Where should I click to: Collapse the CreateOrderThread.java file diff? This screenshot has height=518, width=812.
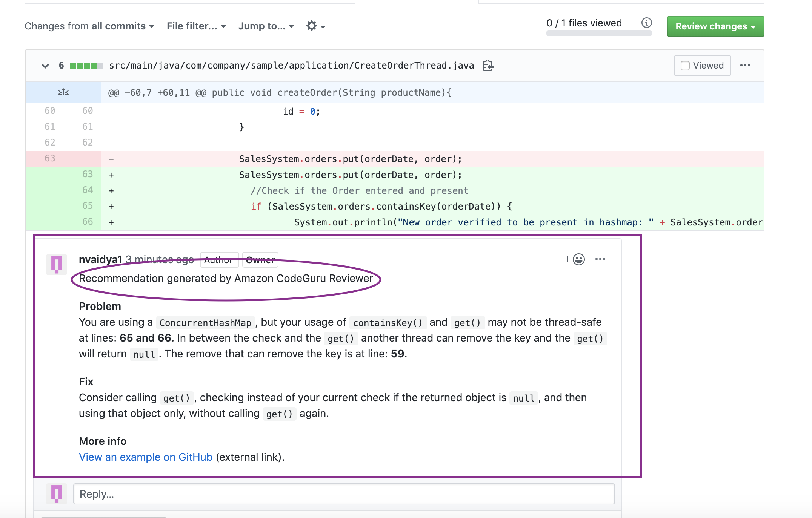coord(45,66)
